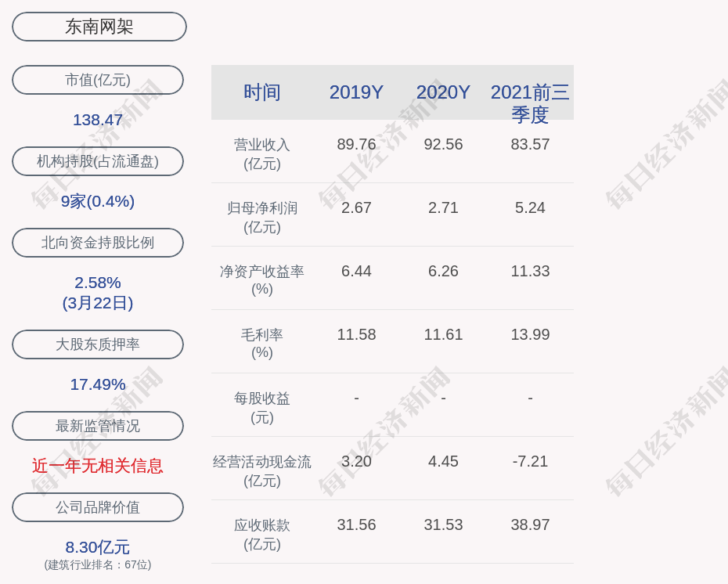
Task: Select the 2020Y column header
Action: [443, 92]
